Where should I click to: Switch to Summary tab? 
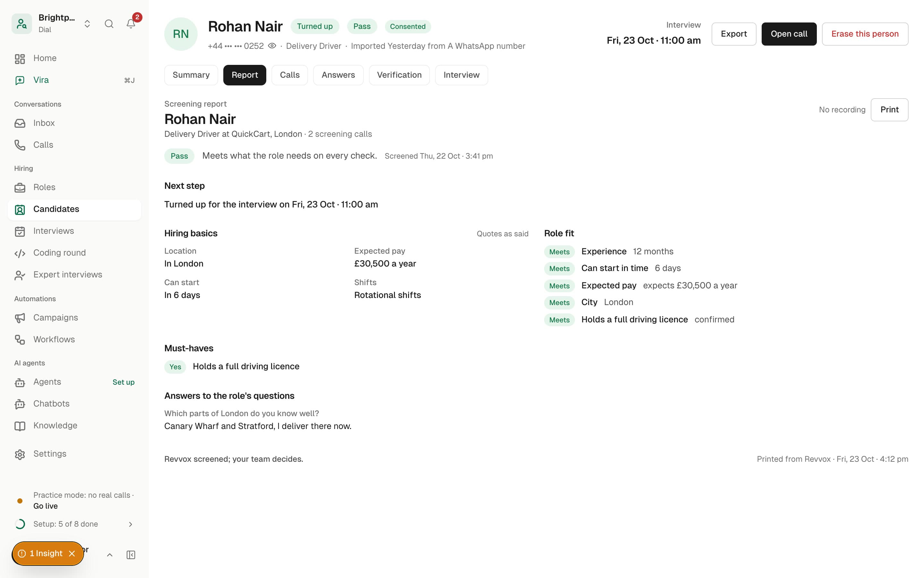point(191,75)
